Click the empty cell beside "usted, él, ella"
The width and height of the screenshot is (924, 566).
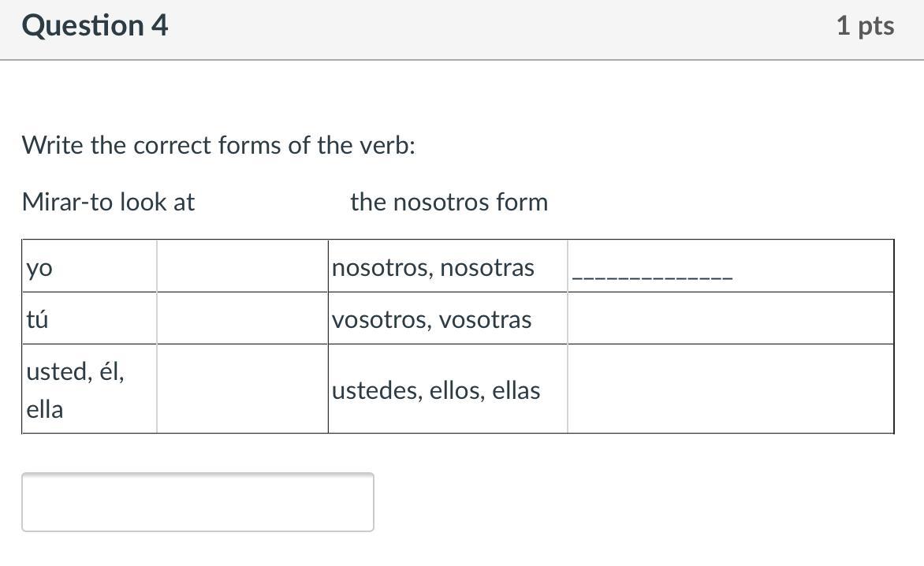pos(242,389)
